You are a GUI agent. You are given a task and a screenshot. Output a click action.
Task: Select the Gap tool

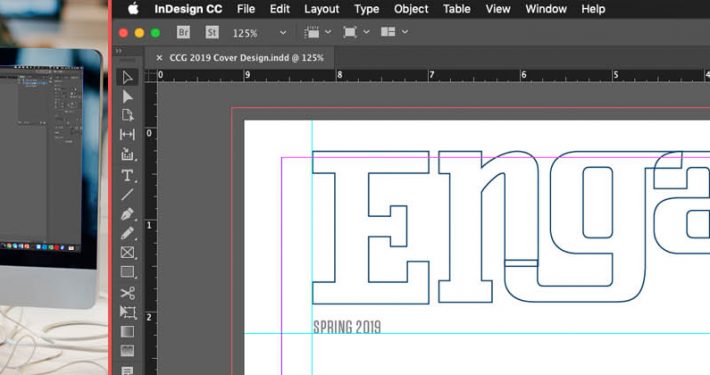coord(127,135)
